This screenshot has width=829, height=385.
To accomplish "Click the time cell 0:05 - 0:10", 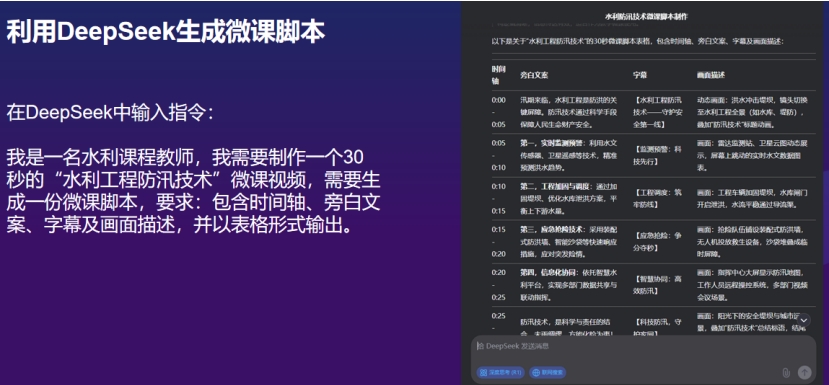I will point(499,155).
